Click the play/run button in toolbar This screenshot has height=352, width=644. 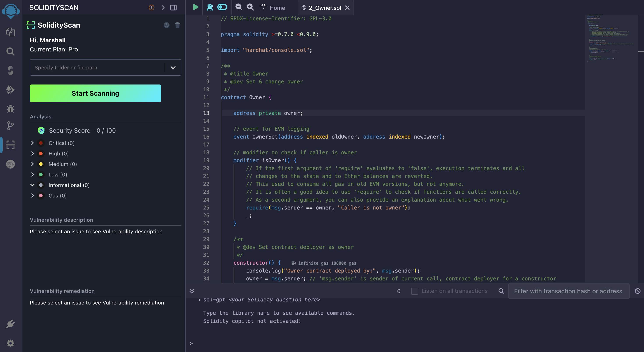196,7
